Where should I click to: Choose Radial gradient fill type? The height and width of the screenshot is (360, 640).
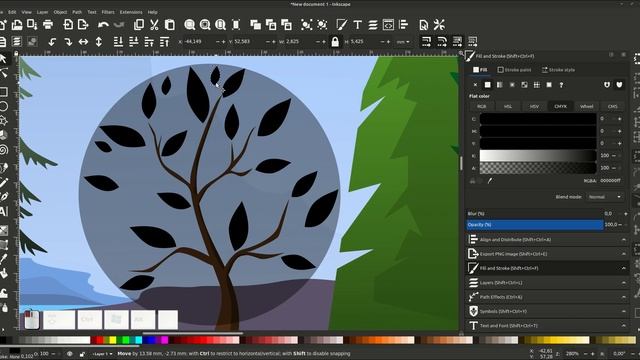pos(512,85)
